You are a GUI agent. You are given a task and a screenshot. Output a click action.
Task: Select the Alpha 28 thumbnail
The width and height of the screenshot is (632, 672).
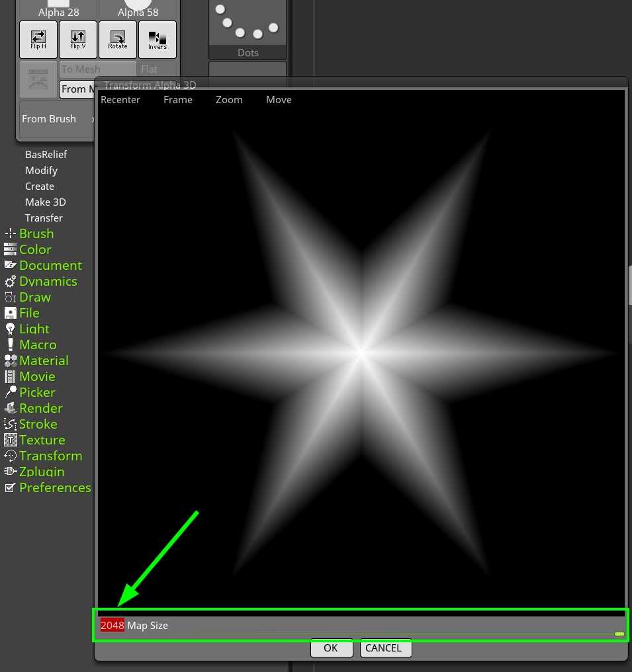pyautogui.click(x=59, y=9)
